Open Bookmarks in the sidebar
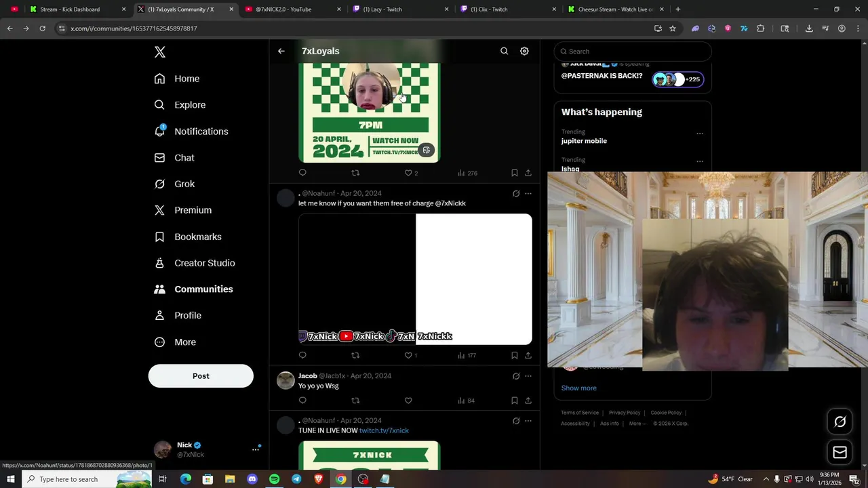868x488 pixels. pos(188,237)
